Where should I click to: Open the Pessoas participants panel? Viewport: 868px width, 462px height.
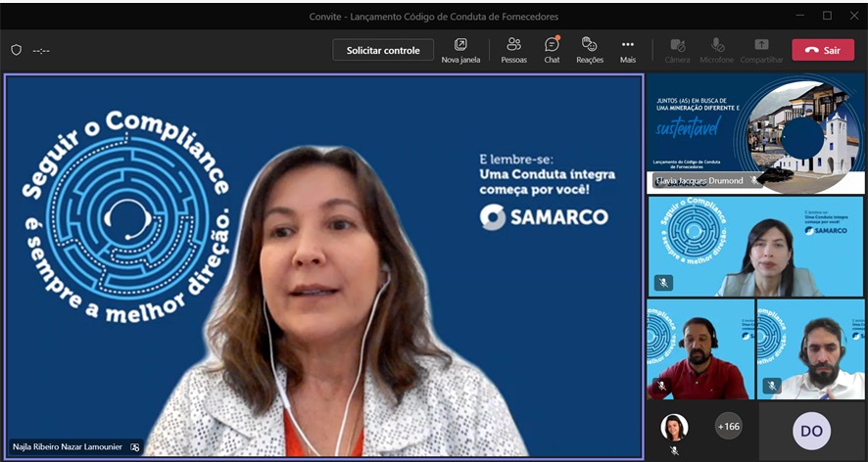click(513, 50)
